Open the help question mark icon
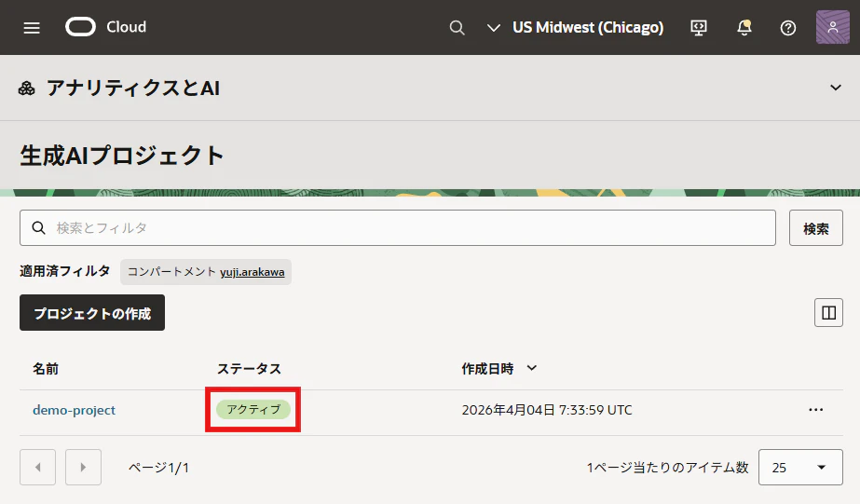Screen dimensions: 860x504 pos(788,27)
